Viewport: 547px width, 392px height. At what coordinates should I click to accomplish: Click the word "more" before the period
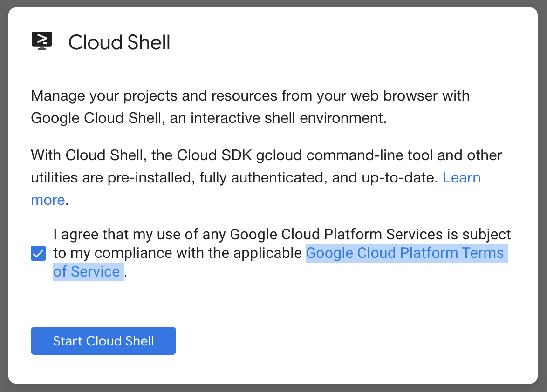[x=48, y=200]
